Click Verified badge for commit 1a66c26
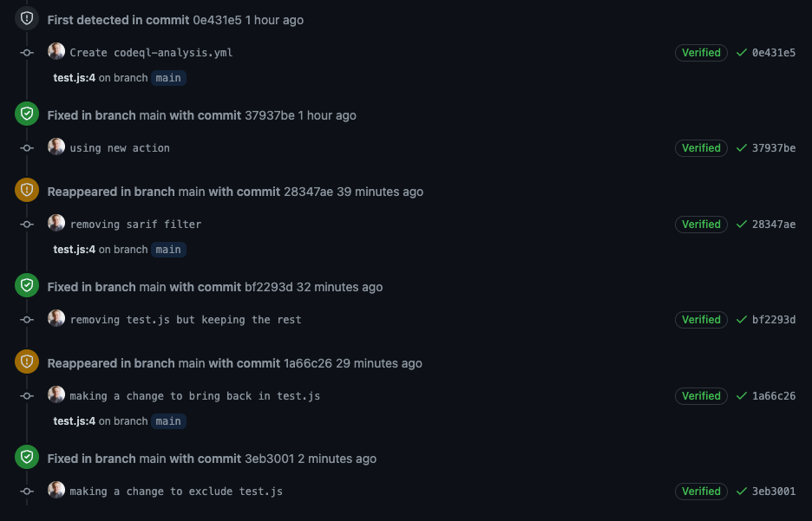Image resolution: width=812 pixels, height=521 pixels. (x=701, y=396)
